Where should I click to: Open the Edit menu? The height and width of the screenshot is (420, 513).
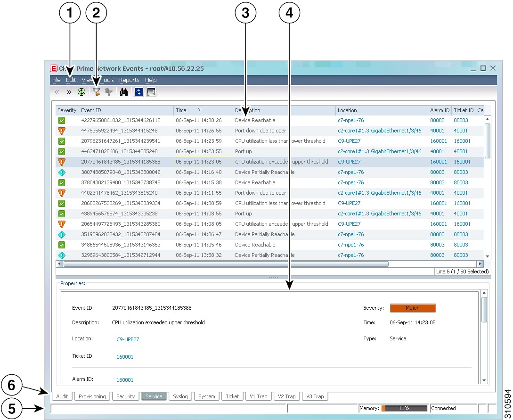pos(71,80)
